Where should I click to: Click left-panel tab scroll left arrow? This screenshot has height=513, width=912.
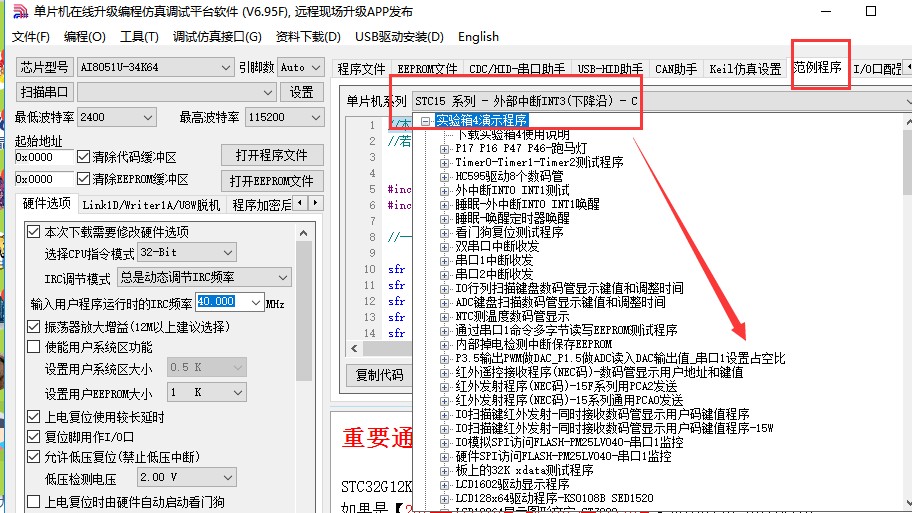[x=300, y=202]
